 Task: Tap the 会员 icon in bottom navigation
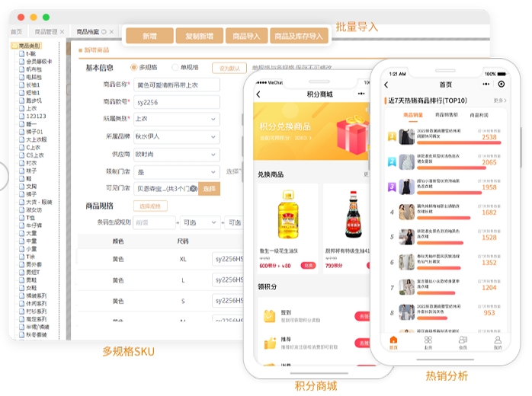pos(463,341)
